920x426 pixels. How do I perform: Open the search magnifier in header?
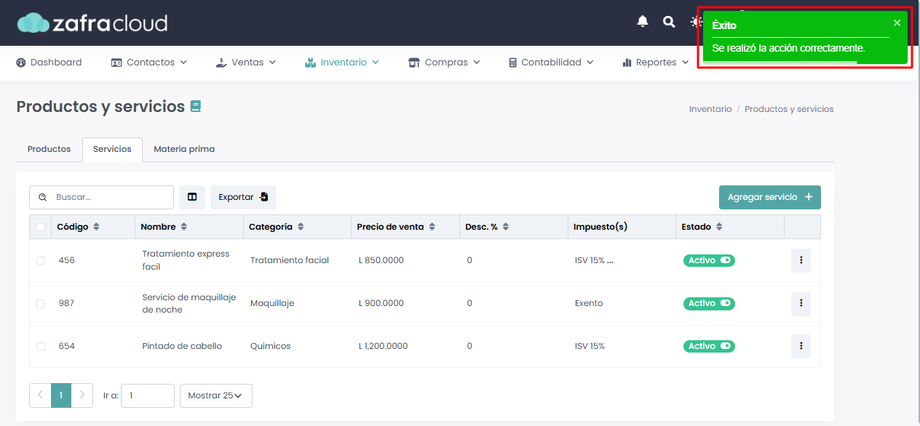(669, 22)
